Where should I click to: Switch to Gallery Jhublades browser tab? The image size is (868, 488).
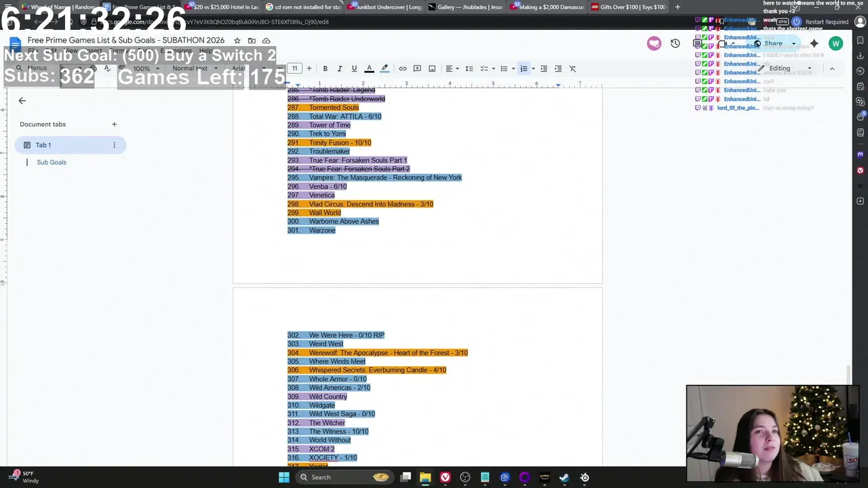467,7
